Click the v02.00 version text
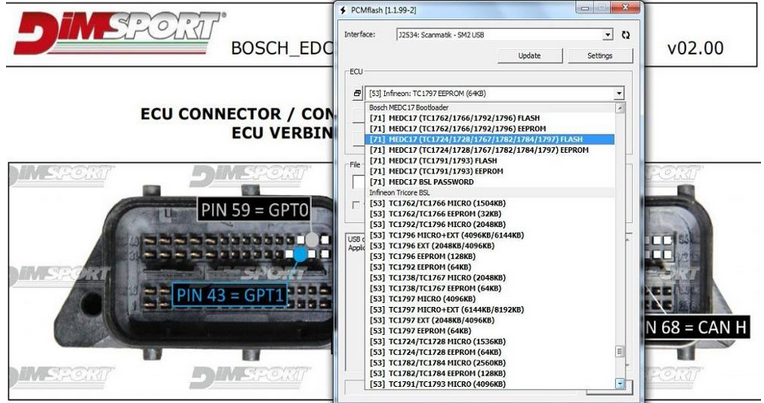Screen dimensions: 764x403 pyautogui.click(x=695, y=48)
